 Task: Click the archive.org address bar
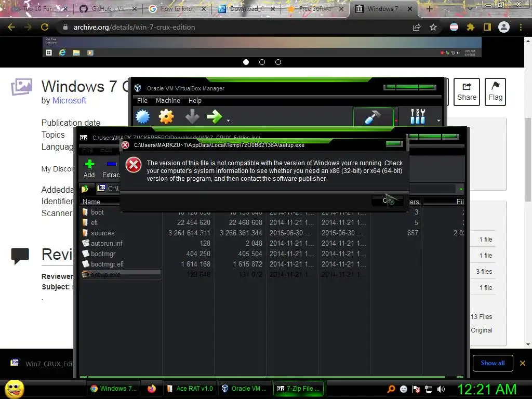pos(234,27)
